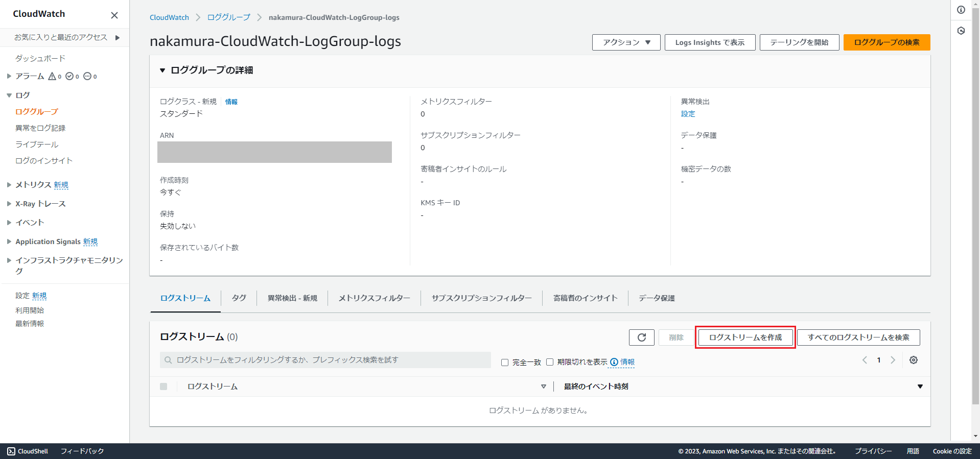980x459 pixels.
Task: Close the CloudWatch sidebar panel
Action: [x=114, y=15]
